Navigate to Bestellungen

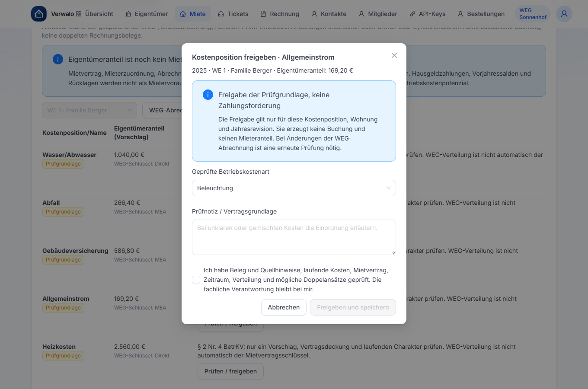[x=481, y=14]
